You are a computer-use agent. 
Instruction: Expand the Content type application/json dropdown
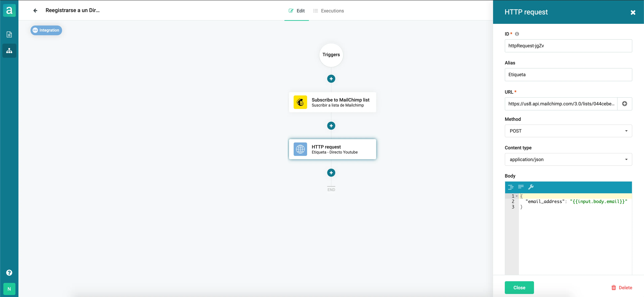(568, 159)
